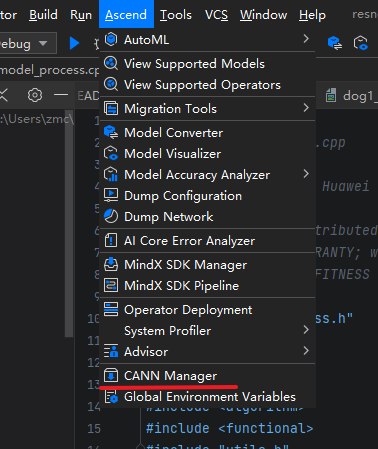Click toolbar Model Converter icon
378x449 pixels.
[334, 43]
